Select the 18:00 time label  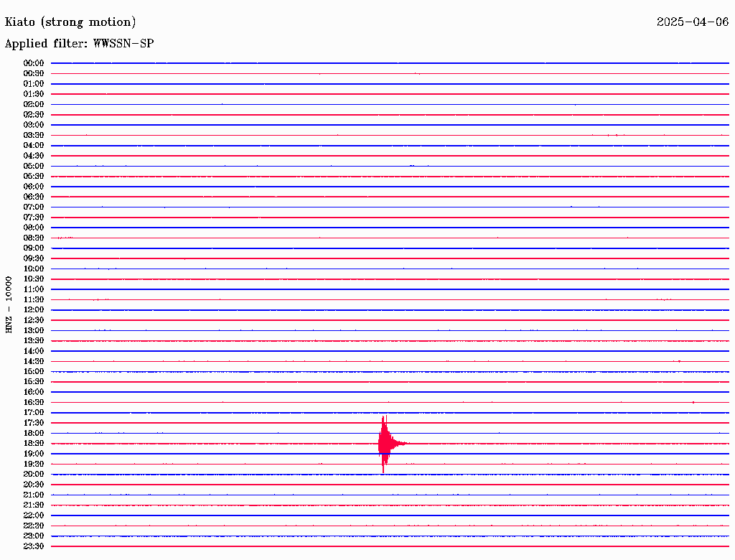click(34, 433)
